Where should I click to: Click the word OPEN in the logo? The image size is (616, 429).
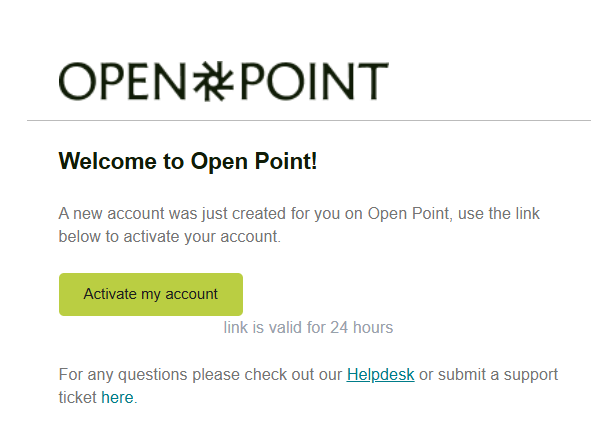[124, 80]
